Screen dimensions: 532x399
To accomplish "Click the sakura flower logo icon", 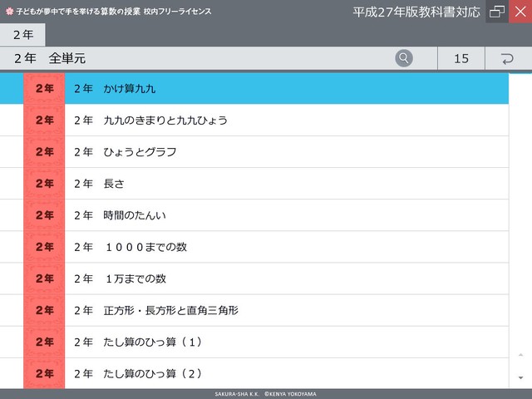I will pyautogui.click(x=9, y=12).
